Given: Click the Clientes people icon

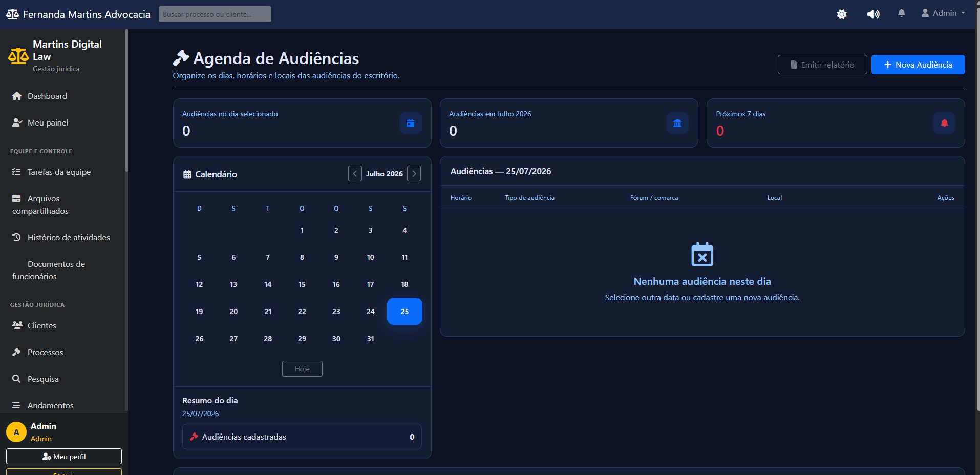Looking at the screenshot, I should [x=17, y=325].
